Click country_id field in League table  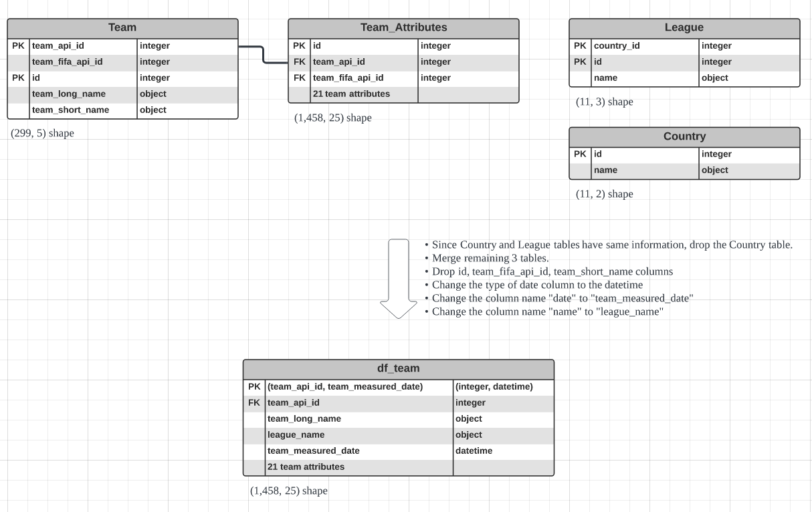point(617,46)
